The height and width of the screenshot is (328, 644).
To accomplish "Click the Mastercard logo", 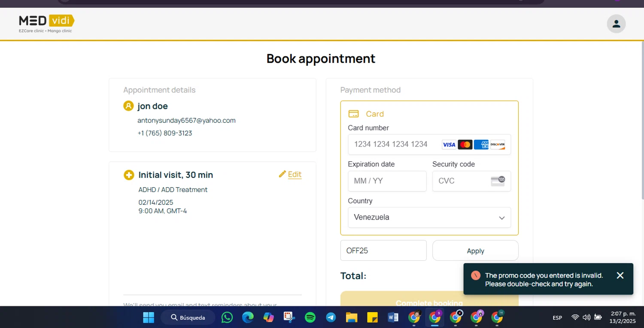I will (465, 144).
